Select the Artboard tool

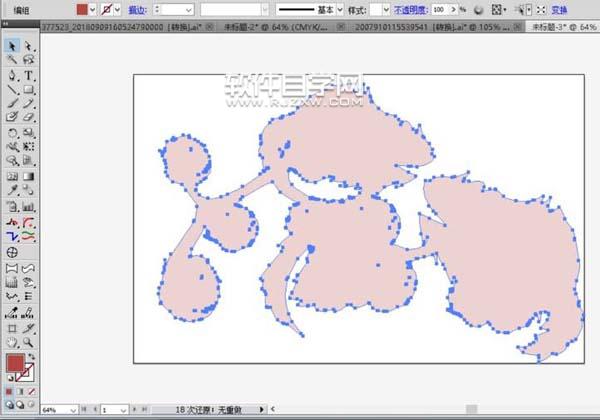click(12, 329)
